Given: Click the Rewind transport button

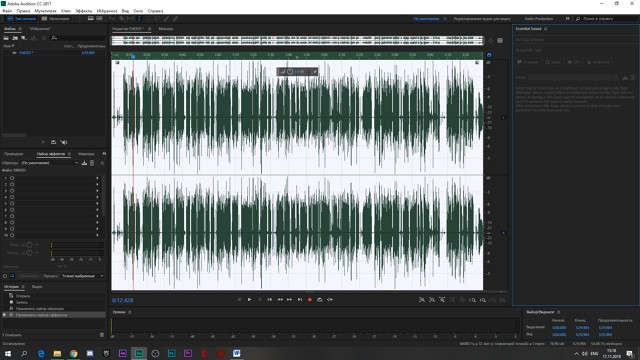Looking at the screenshot, I should coord(280,300).
